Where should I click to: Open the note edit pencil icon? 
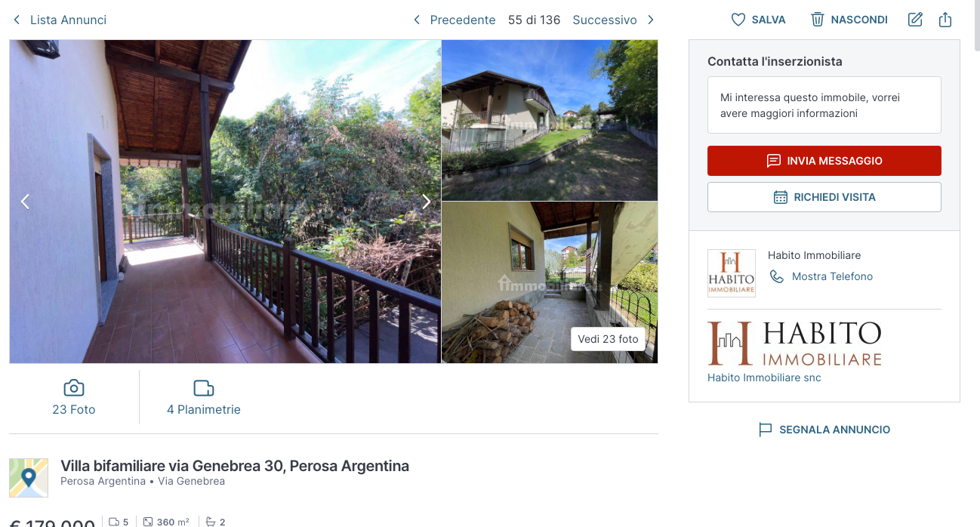[x=915, y=20]
